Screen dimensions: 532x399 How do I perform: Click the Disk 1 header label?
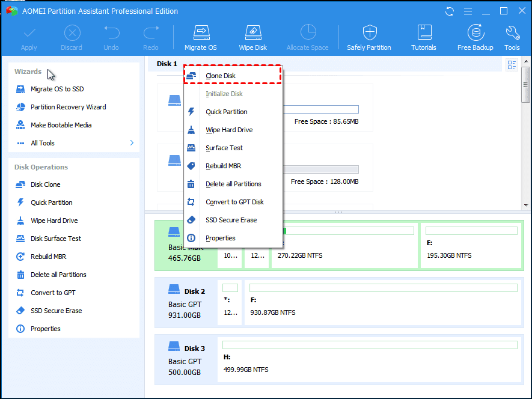pyautogui.click(x=167, y=64)
